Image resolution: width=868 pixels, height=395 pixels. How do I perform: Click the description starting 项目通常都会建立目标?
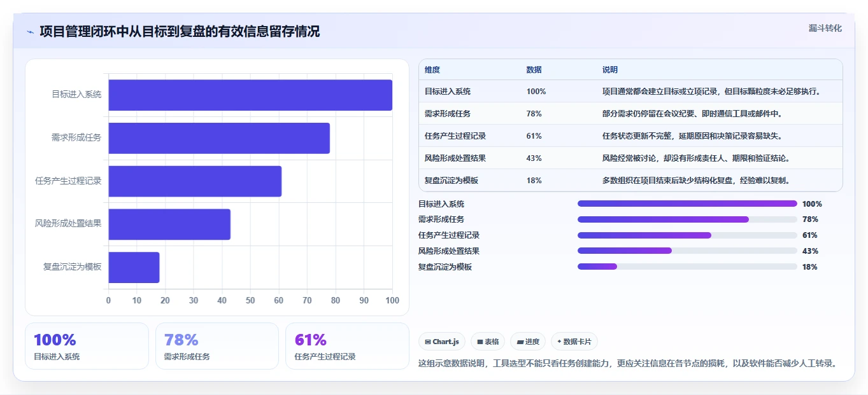[713, 92]
